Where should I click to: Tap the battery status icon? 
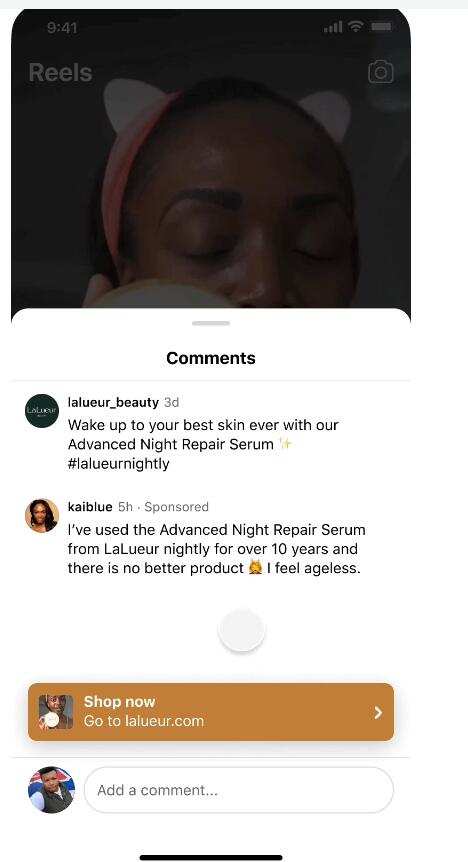381,26
